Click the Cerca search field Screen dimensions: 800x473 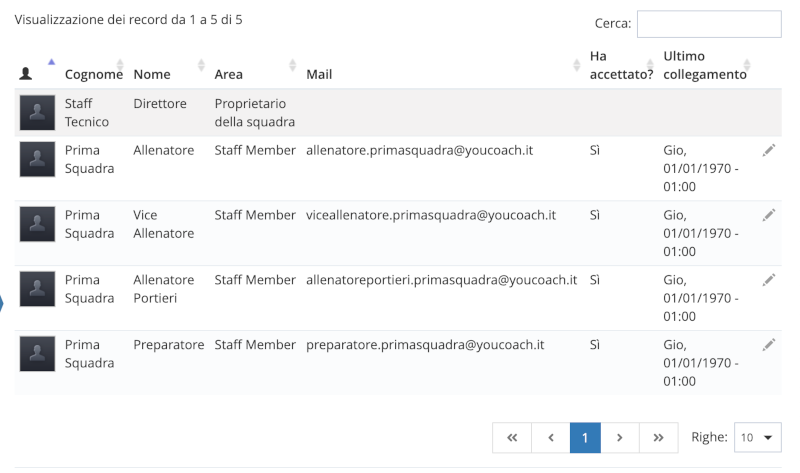708,24
